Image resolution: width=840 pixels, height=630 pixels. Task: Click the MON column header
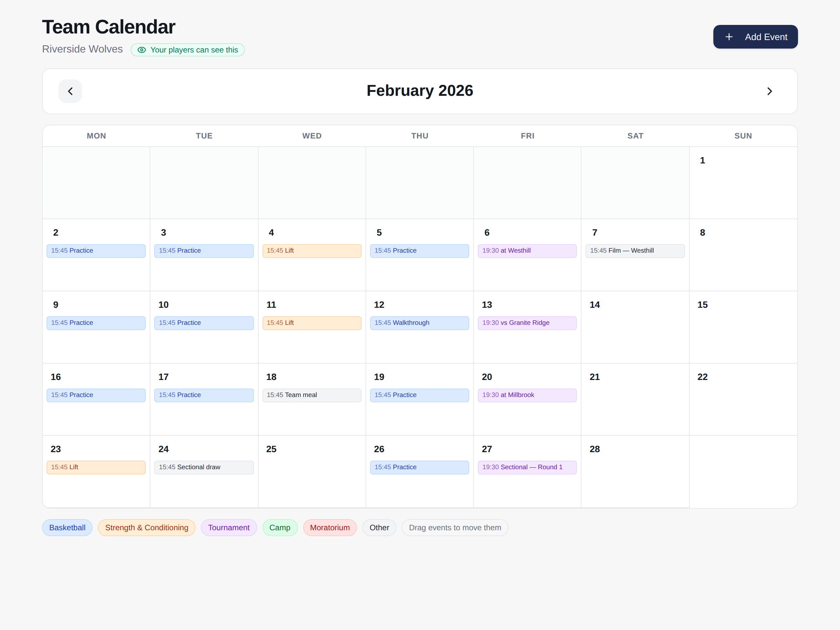(96, 136)
